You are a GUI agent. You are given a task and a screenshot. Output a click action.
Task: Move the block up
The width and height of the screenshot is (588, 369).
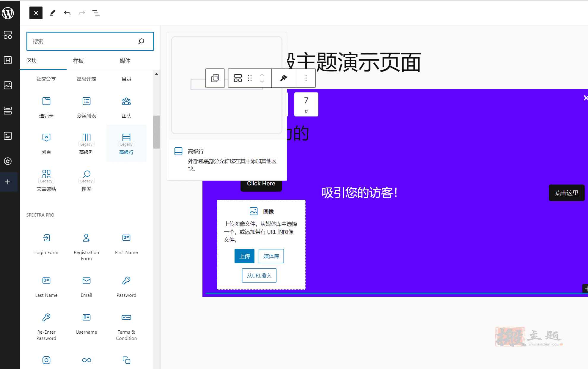pos(262,75)
